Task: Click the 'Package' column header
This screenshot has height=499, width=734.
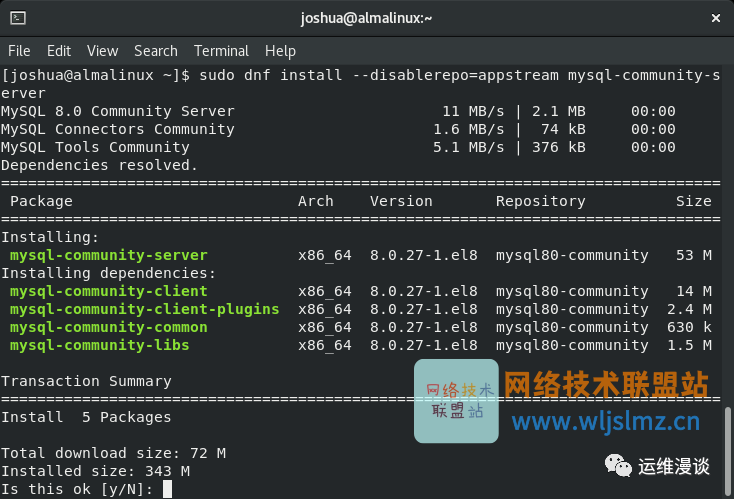Action: 41,201
